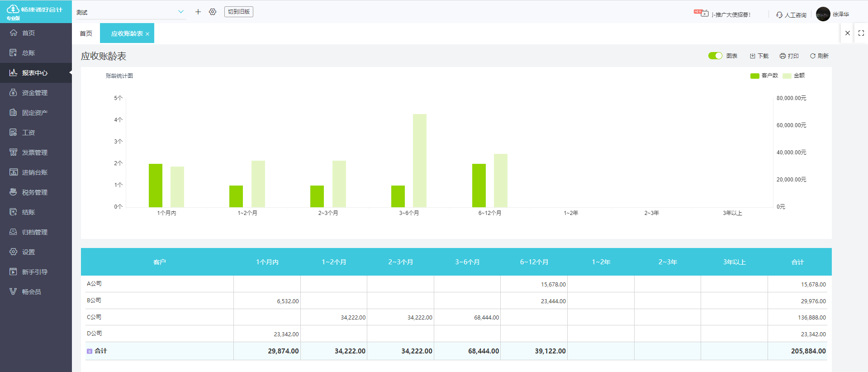Viewport: 868px width, 372px height.
Task: Click the fullscreen expand icon
Action: coord(861,33)
